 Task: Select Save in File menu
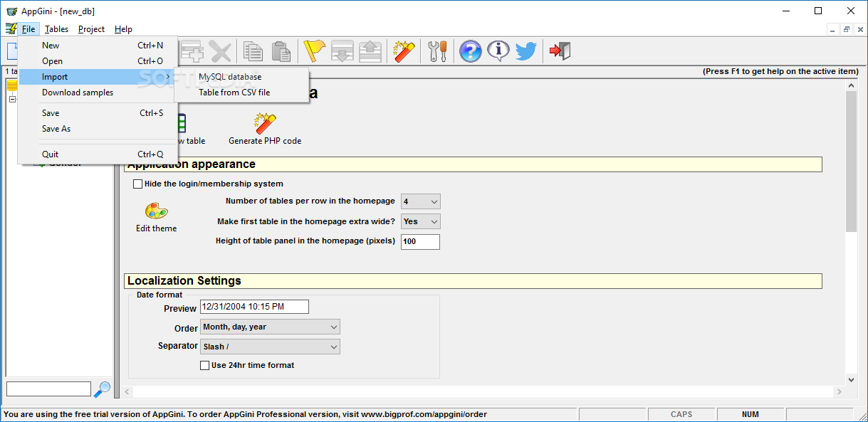(98, 113)
